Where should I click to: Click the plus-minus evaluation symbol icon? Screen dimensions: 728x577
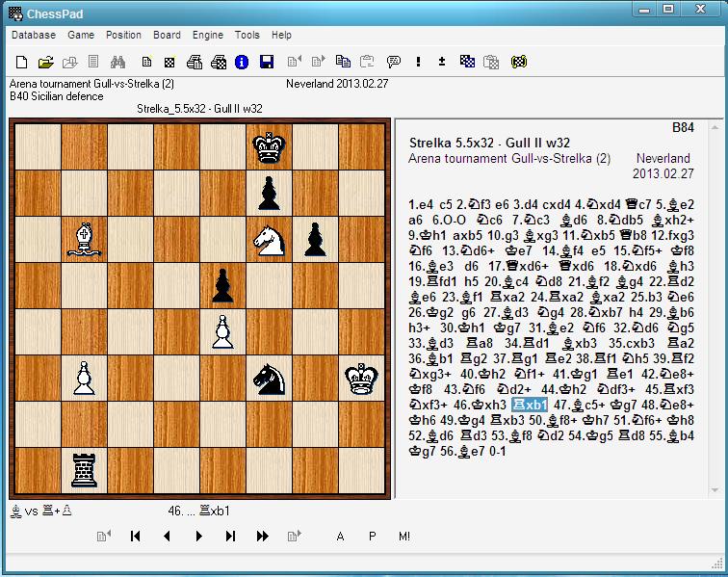pyautogui.click(x=442, y=63)
